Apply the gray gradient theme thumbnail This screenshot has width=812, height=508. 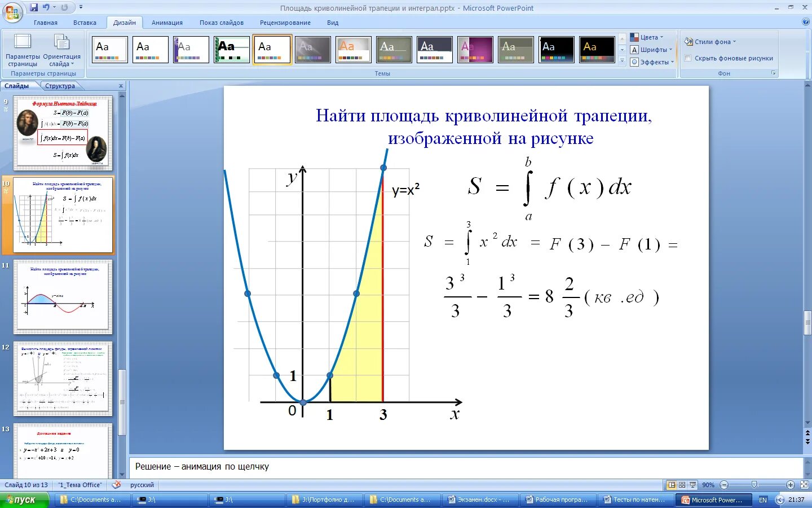313,50
